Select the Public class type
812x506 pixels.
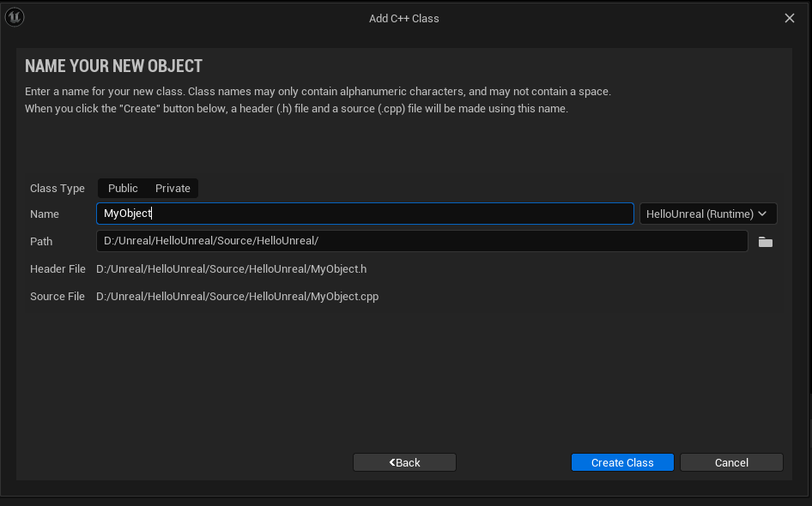tap(123, 189)
